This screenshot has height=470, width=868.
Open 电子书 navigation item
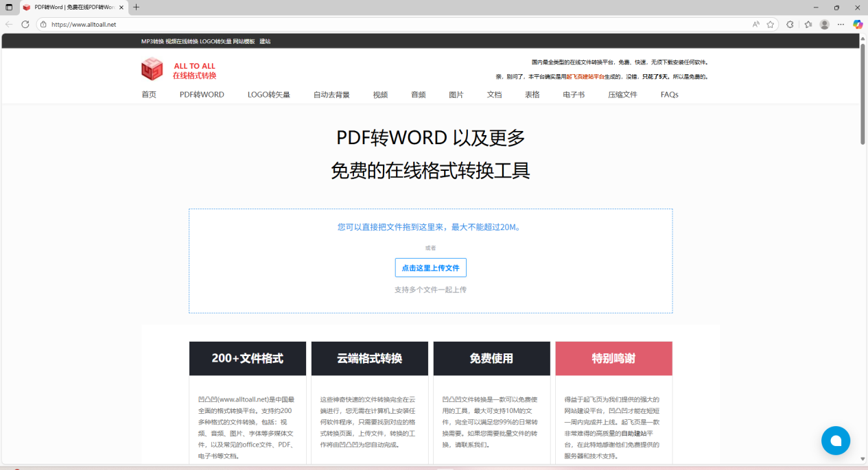[x=574, y=95]
